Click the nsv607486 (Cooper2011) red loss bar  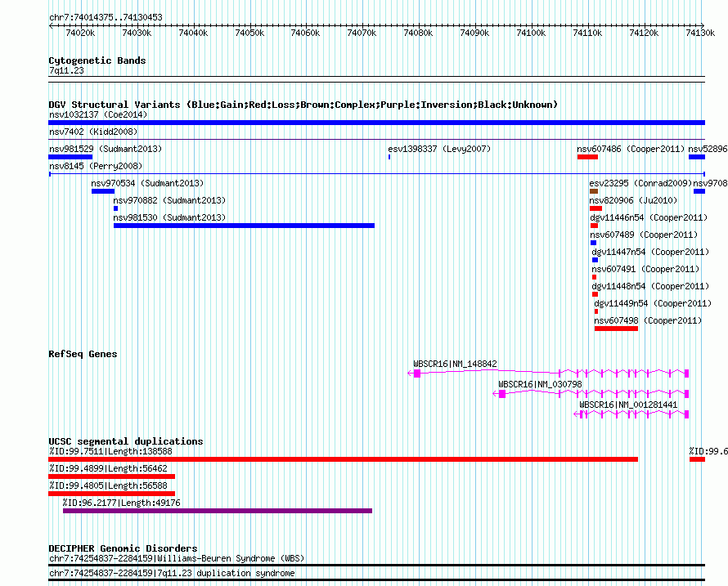tap(587, 157)
